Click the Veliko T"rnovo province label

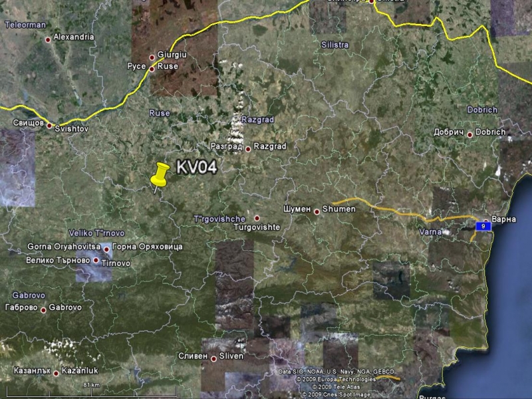(x=96, y=233)
